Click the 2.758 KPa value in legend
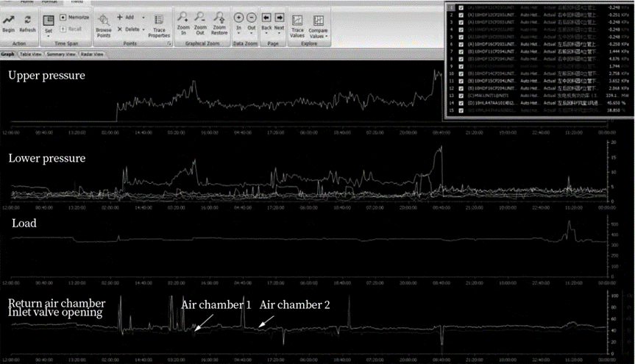This screenshot has height=364, width=635. [x=619, y=74]
